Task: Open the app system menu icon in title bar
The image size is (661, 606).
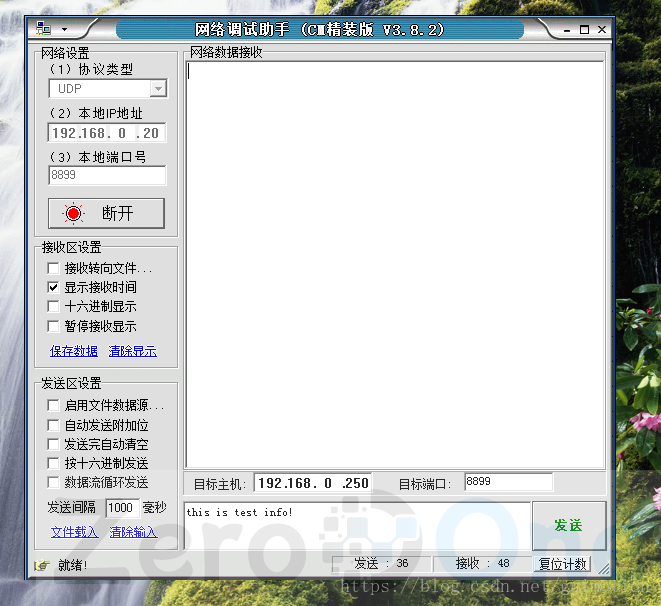Action: tap(43, 29)
